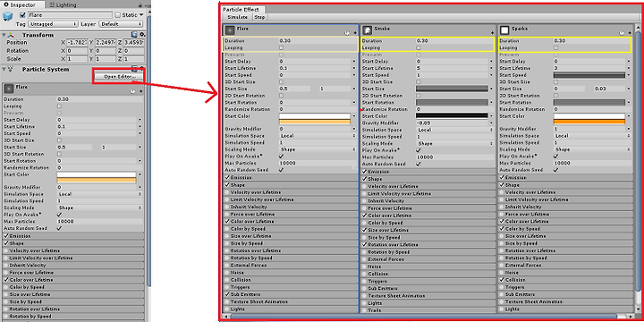Image resolution: width=644 pixels, height=322 pixels.
Task: Click Max Particles field in Smoke column
Action: pos(454,157)
